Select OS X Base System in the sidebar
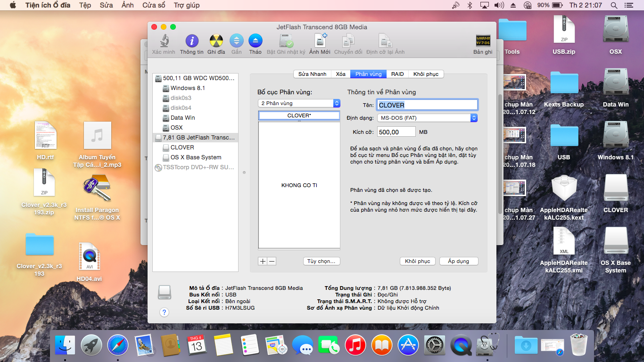The width and height of the screenshot is (644, 362). click(x=195, y=157)
